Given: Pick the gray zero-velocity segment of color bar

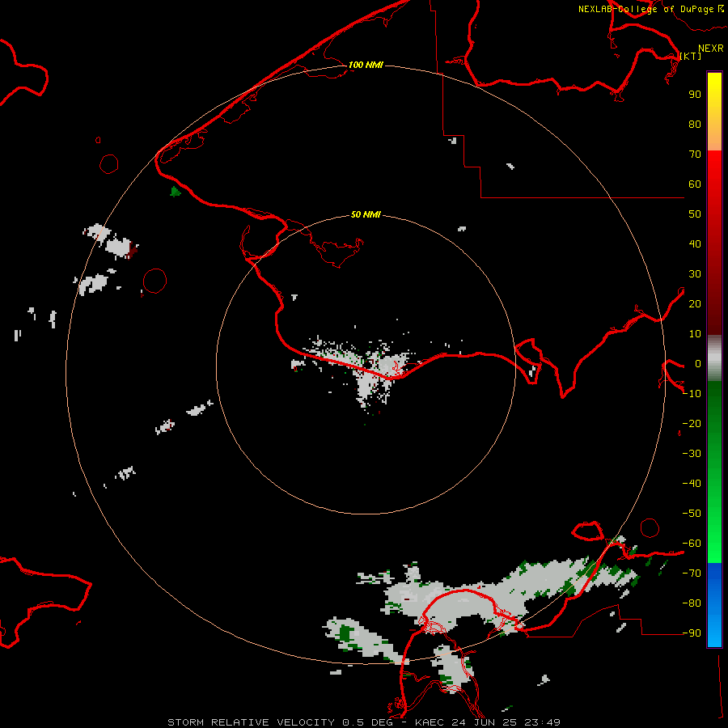Looking at the screenshot, I should click(714, 358).
